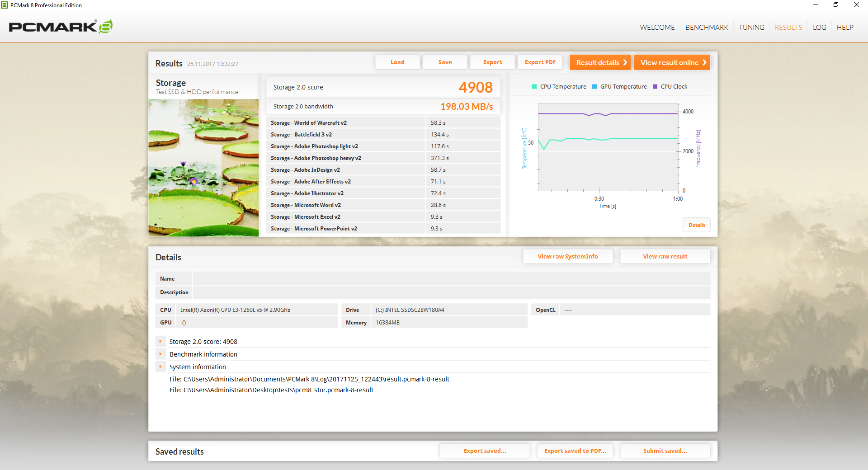Click Export saved... button
The image size is (868, 470).
pyautogui.click(x=485, y=451)
